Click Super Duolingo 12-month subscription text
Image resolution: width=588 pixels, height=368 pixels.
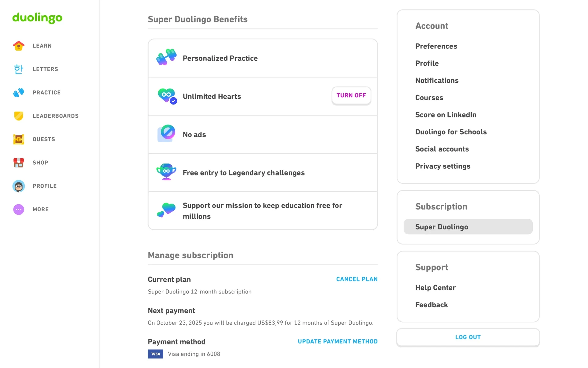click(200, 292)
